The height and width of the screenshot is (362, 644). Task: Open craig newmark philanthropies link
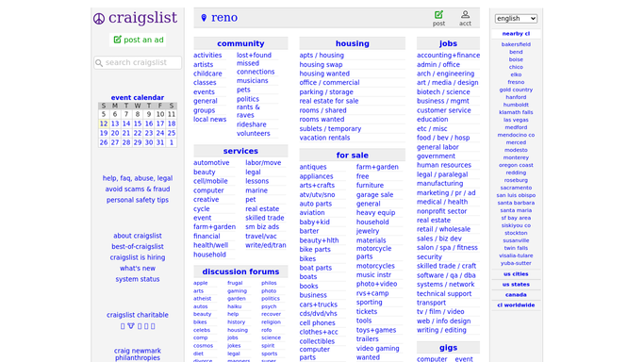tap(138, 354)
